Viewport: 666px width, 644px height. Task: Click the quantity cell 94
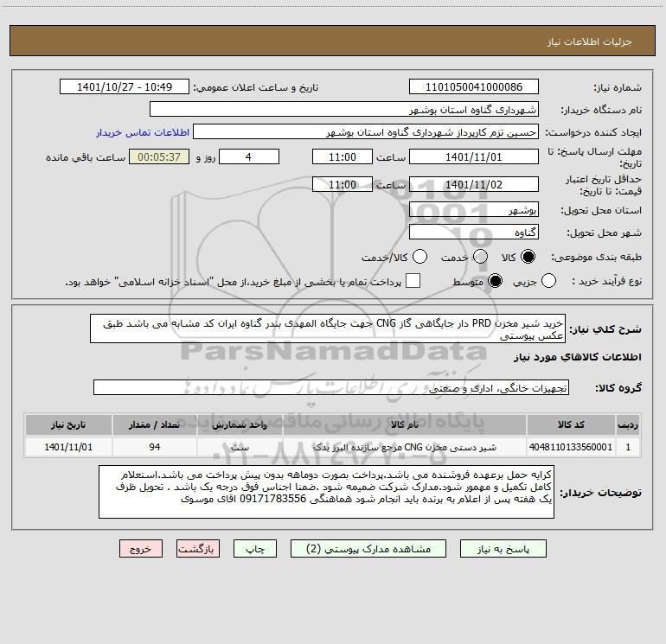coord(155,447)
